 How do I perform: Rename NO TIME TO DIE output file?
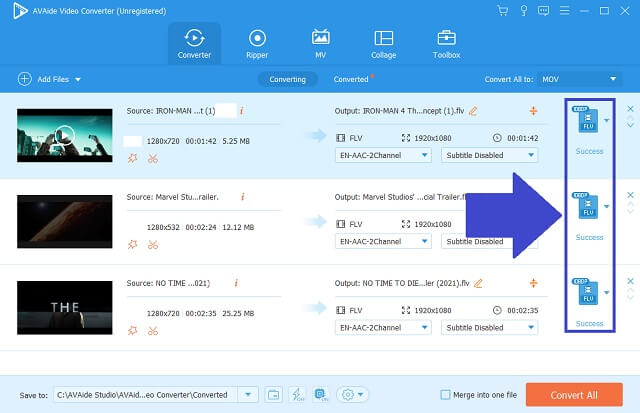[478, 283]
